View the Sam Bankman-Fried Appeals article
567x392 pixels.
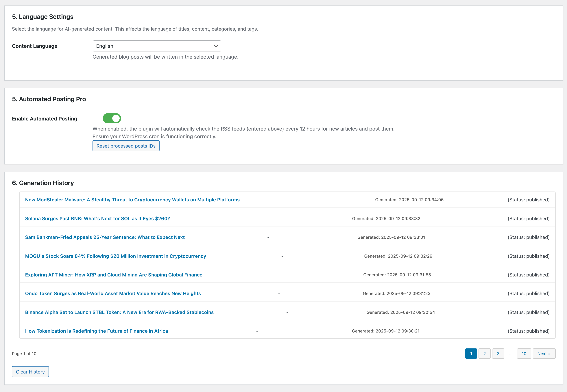click(x=105, y=237)
